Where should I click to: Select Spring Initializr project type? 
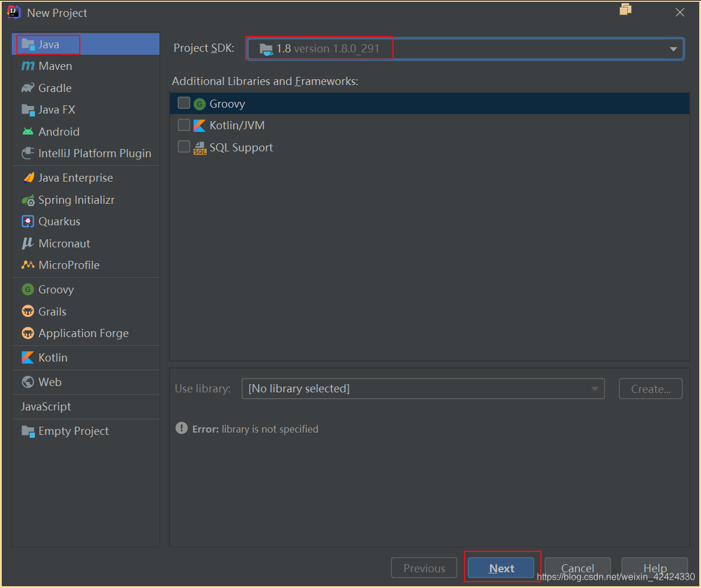86,200
